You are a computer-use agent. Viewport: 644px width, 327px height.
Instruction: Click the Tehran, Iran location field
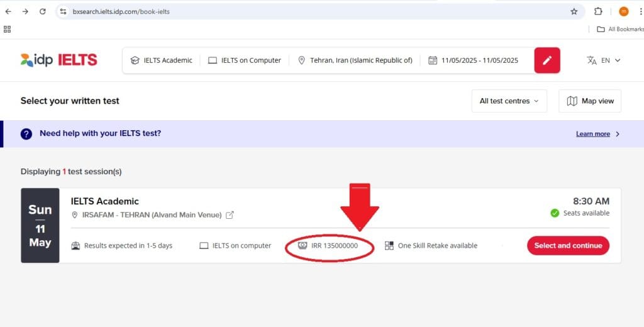(355, 60)
